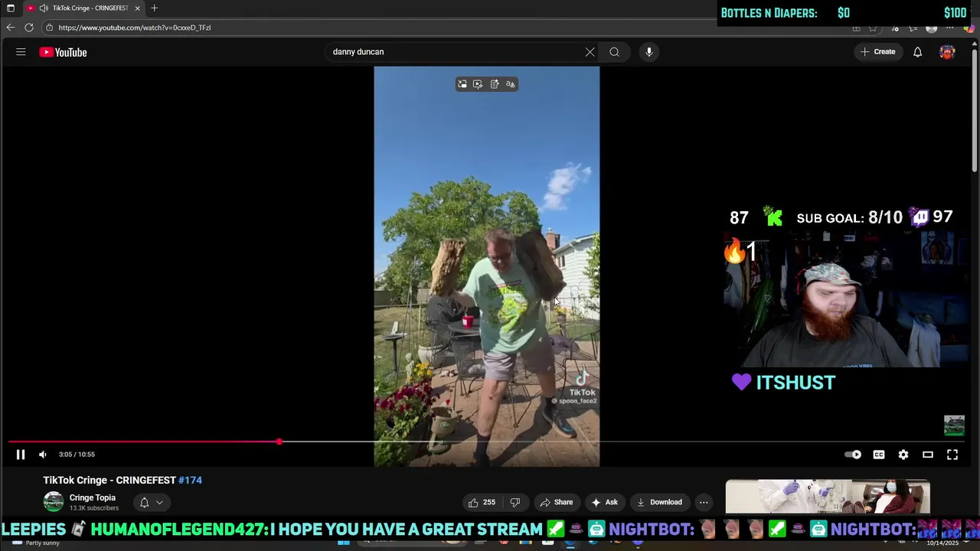Expand the subscription notification chevron

(x=159, y=503)
